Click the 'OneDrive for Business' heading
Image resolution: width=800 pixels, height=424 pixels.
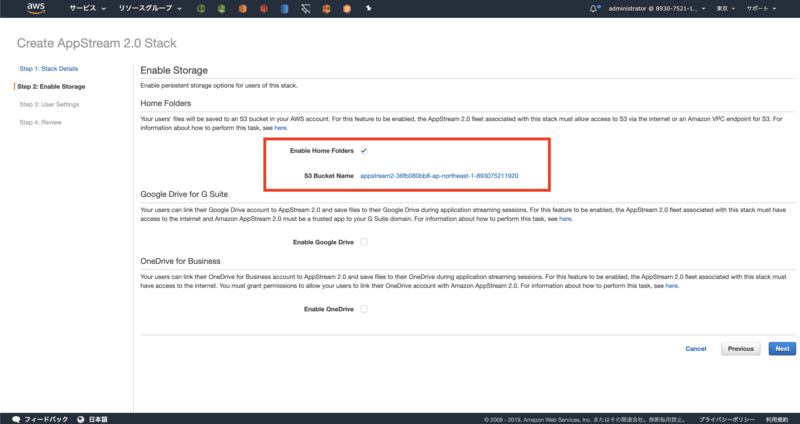(x=180, y=261)
